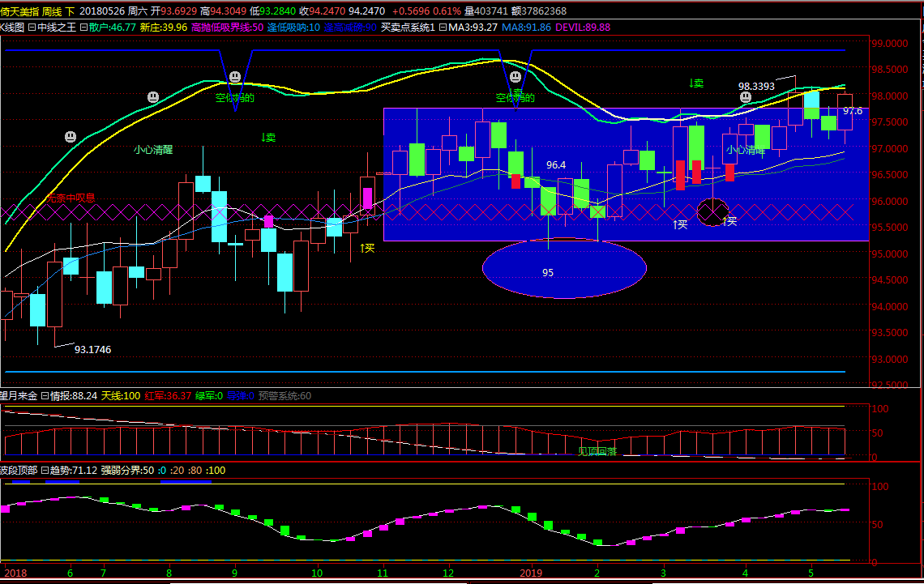This screenshot has width=924, height=584.
Task: Select the lowest leftmost smiley face marker
Action: coord(71,137)
